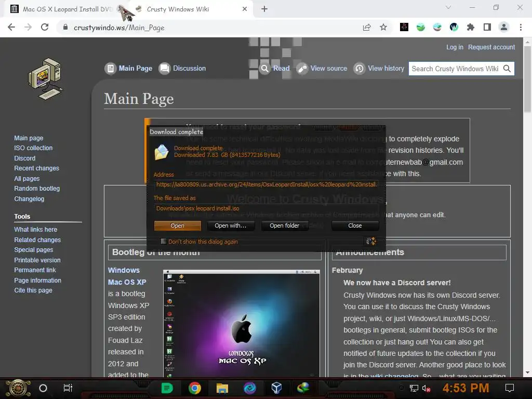Open the purple swirl browser on taskbar
The width and height of the screenshot is (532, 399).
click(250, 388)
